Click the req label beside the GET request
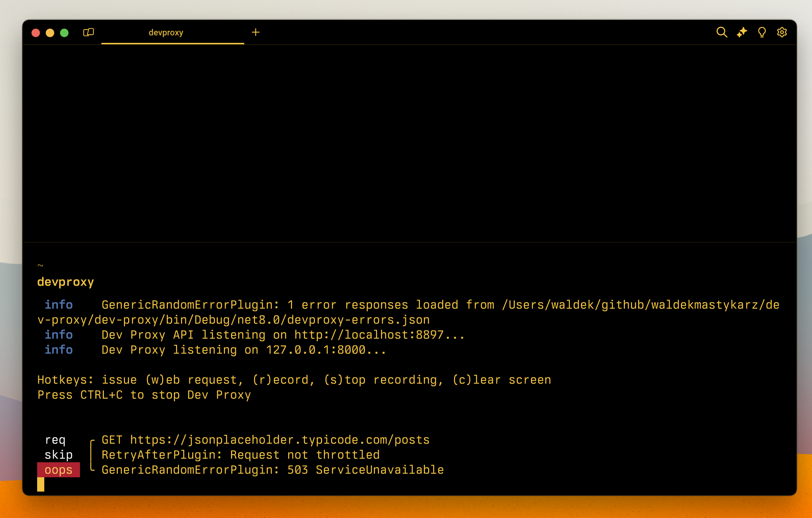 click(x=56, y=439)
